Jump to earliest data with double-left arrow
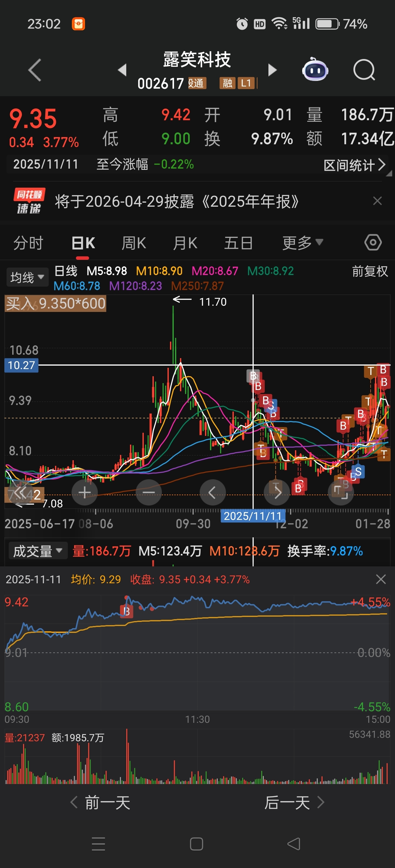The image size is (395, 868). tap(21, 492)
